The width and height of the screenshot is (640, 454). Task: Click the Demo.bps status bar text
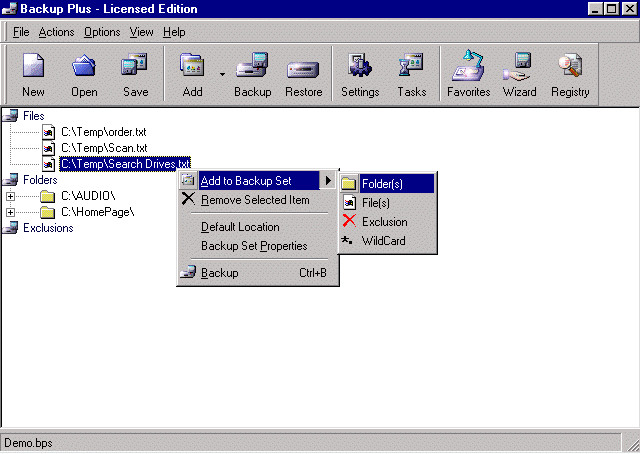(28, 443)
